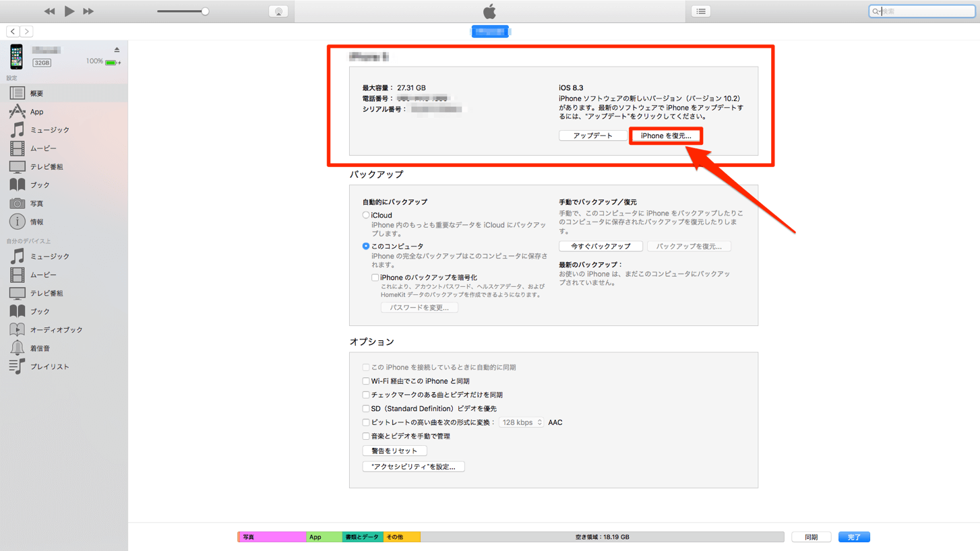Toggle 音楽とビデオを手動で管理 checkbox
The height and width of the screenshot is (551, 980).
366,436
